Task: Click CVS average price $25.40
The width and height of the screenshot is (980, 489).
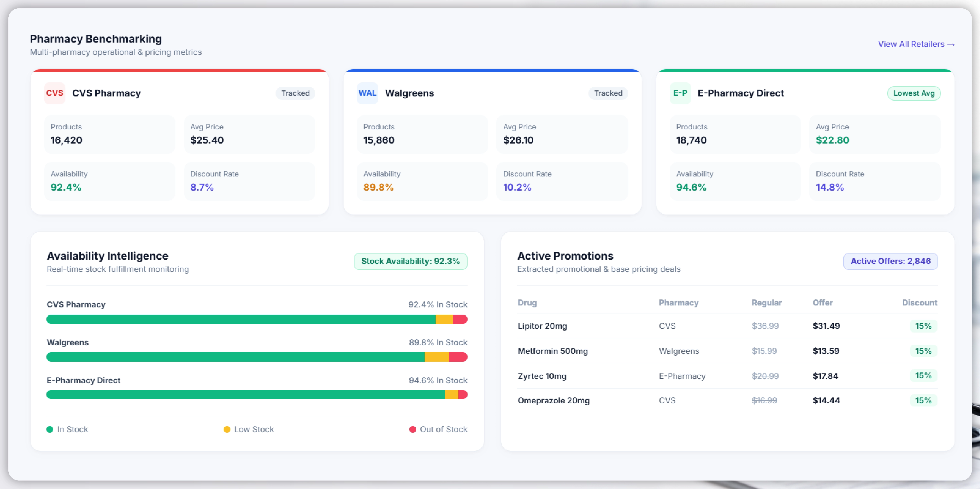Action: [207, 140]
